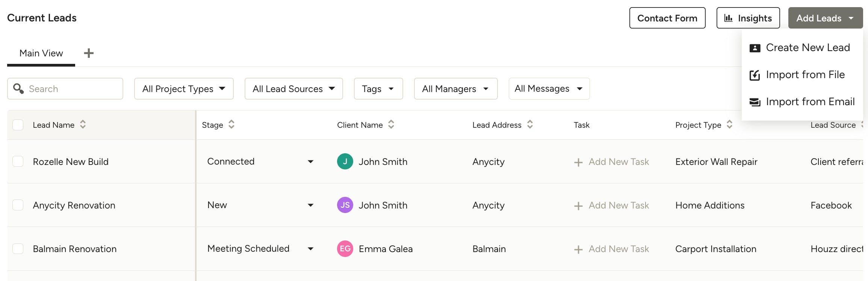
Task: Click the Emma Galea client name
Action: [x=386, y=249]
